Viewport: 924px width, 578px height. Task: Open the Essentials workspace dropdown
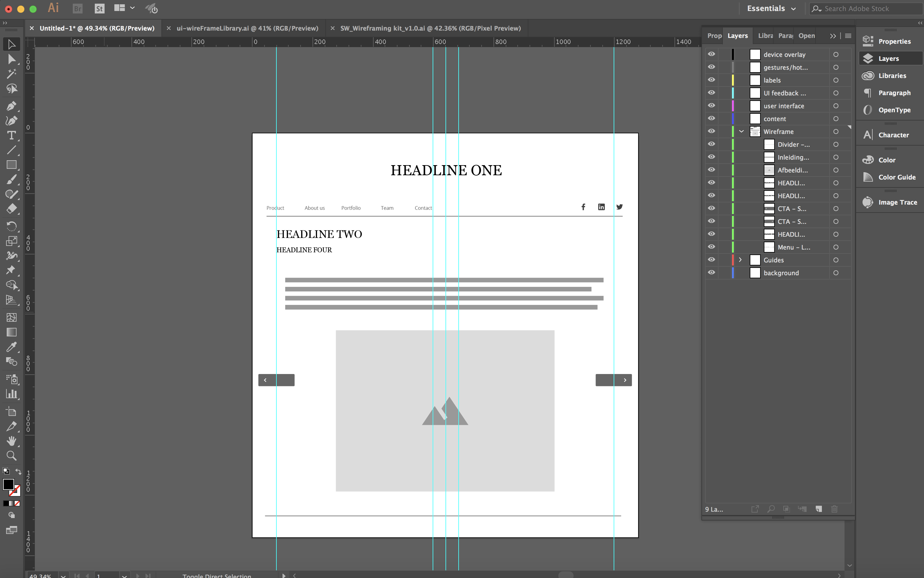[771, 9]
